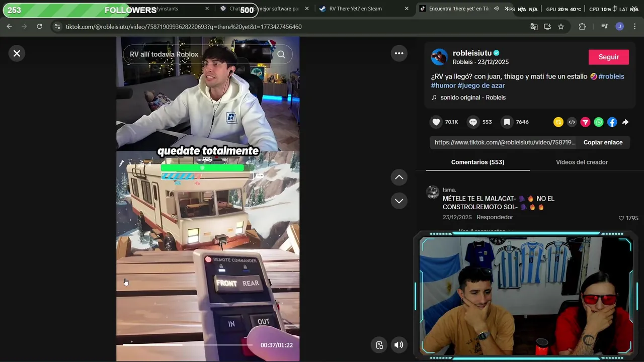Switch to Vídeos del creador tab
The width and height of the screenshot is (644, 362).
[x=582, y=162]
